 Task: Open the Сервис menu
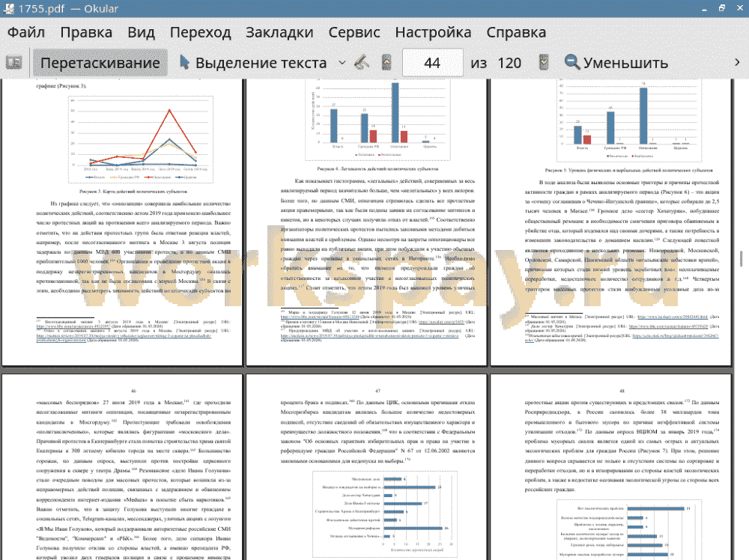click(x=354, y=32)
